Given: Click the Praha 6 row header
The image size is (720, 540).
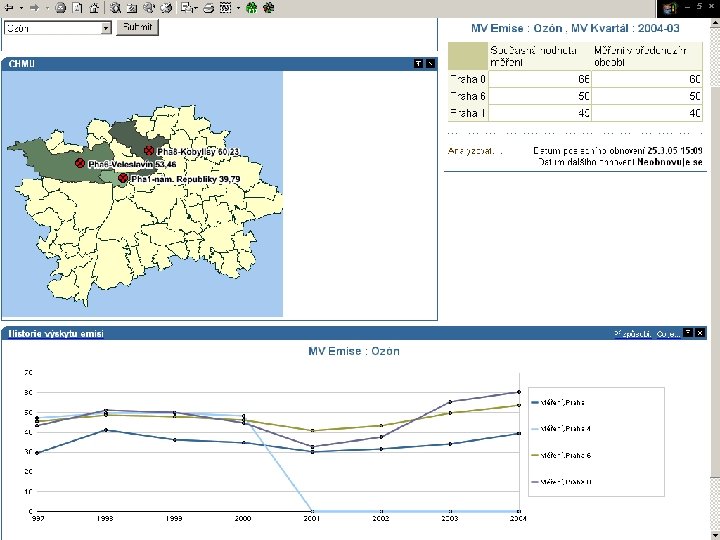Looking at the screenshot, I should (468, 96).
